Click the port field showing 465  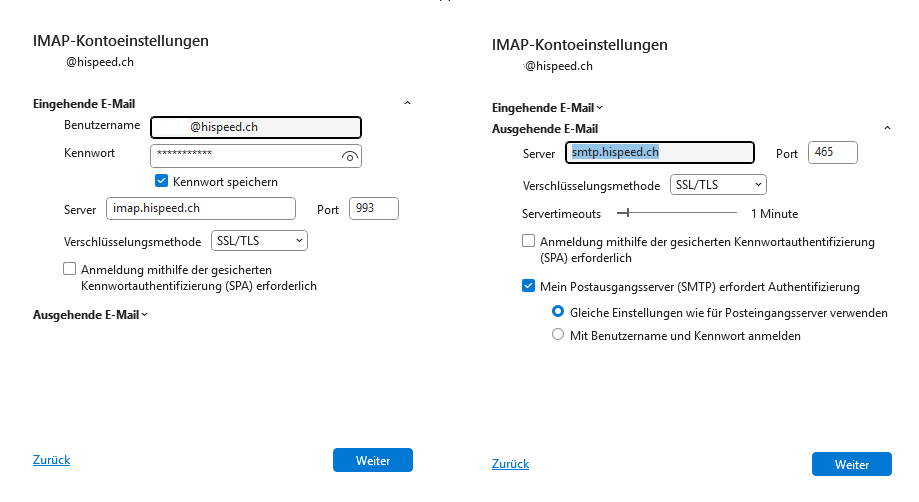[x=832, y=152]
